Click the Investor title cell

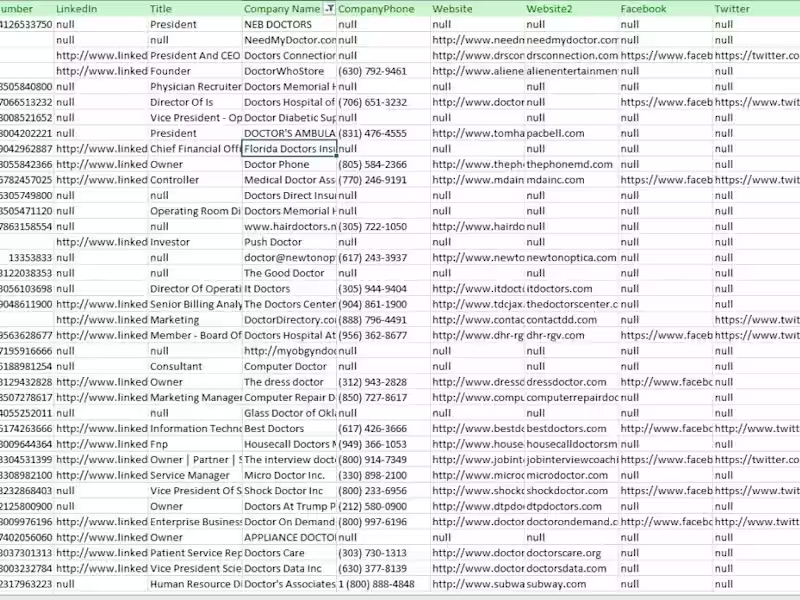[195, 242]
